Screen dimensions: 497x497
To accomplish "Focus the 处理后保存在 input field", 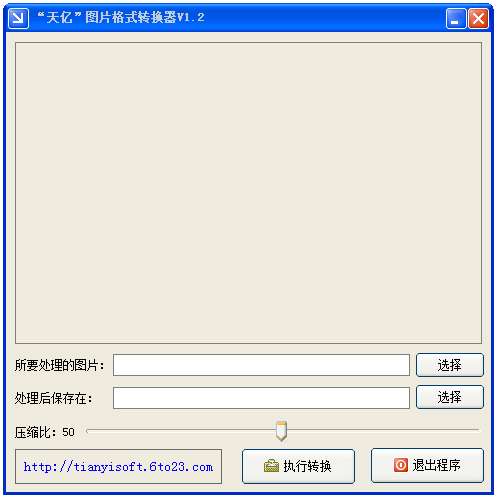I will click(261, 398).
